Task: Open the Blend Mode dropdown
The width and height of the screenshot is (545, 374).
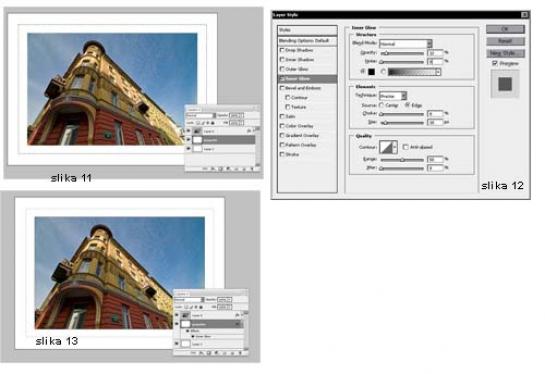Action: point(405,43)
